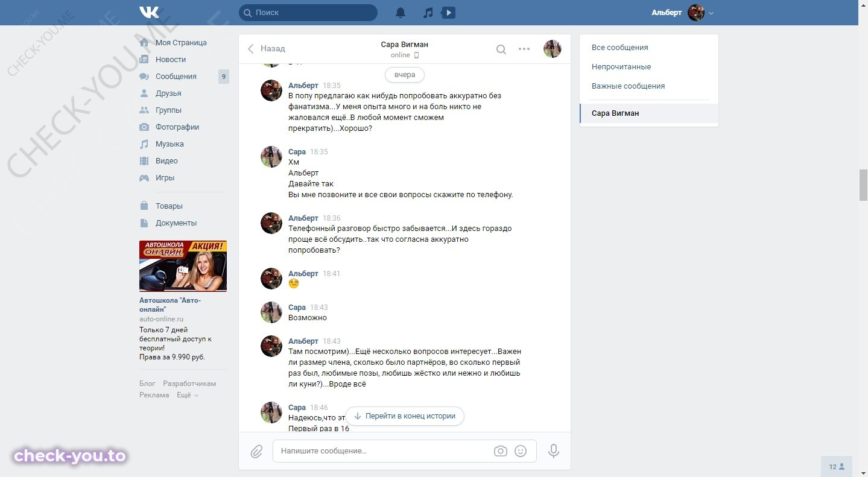
Task: Open Автошкола "Авто-онлайн" ad link
Action: (x=170, y=305)
